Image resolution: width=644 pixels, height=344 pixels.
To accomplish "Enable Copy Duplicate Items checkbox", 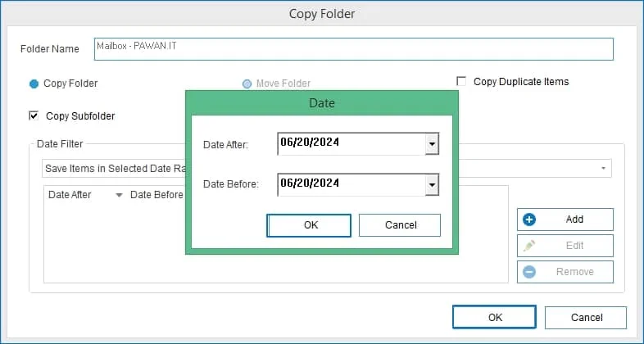I will [461, 81].
